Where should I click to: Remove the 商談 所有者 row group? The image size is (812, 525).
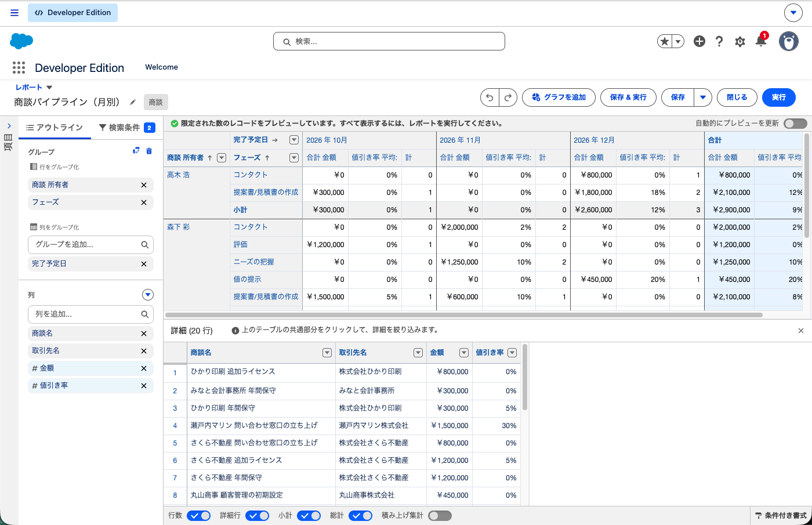coord(144,185)
